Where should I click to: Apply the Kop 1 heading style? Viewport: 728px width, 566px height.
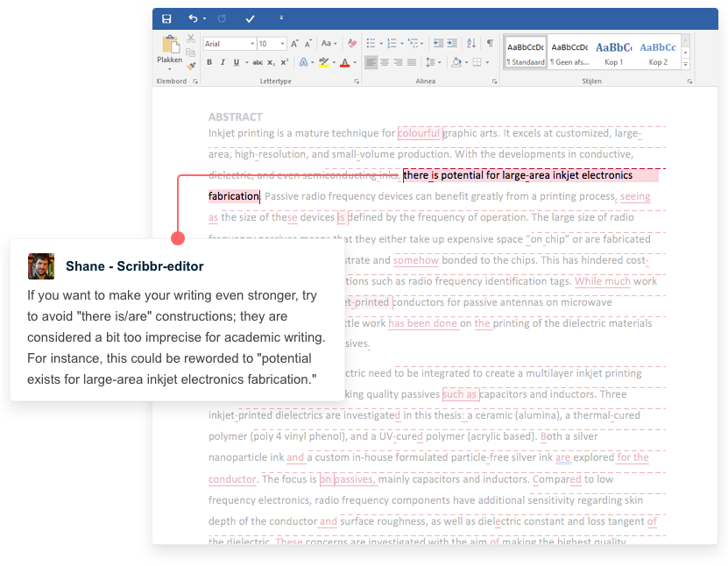click(x=615, y=51)
